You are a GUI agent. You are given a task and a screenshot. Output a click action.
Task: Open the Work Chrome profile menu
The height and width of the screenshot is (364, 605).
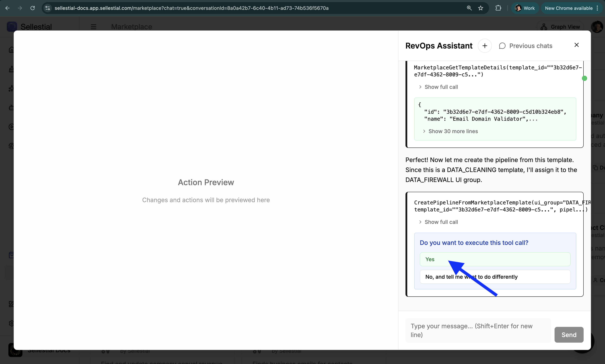pos(525,8)
